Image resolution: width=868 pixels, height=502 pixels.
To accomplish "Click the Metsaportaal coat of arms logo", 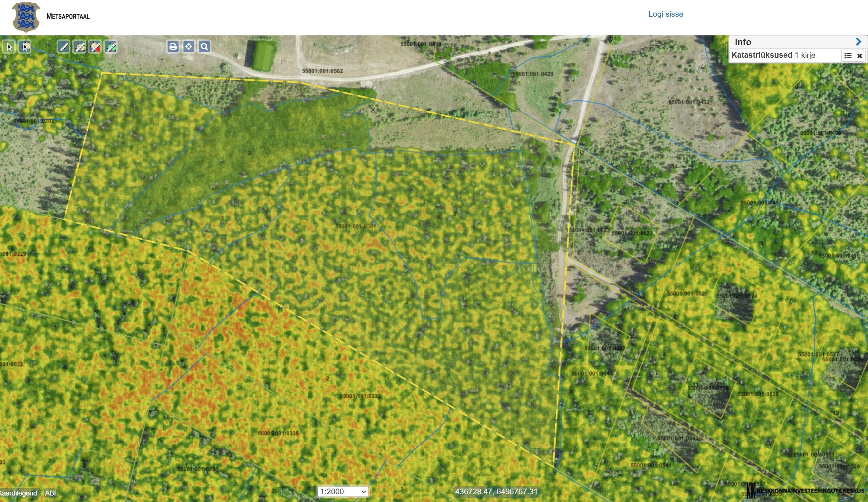I will [26, 17].
